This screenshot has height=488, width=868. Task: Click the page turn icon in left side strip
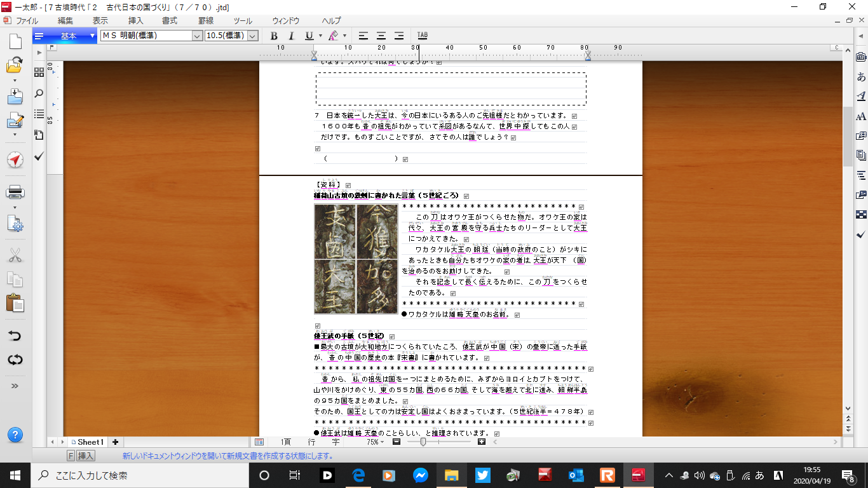39,135
